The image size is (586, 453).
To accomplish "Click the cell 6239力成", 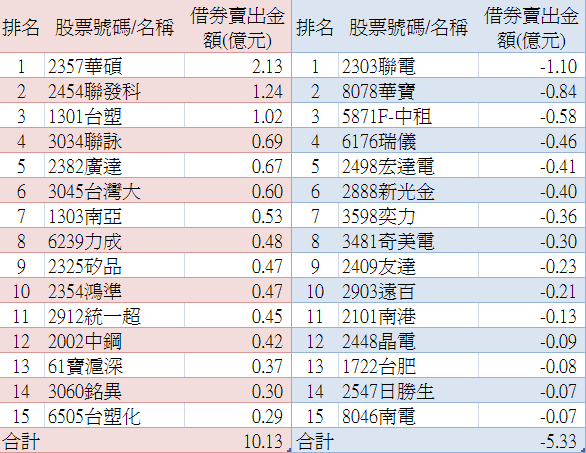I will pos(114,241).
